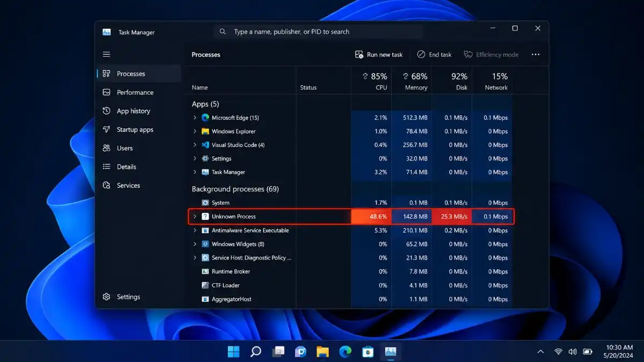Click the Unknown Process question-mark icon

point(205,217)
